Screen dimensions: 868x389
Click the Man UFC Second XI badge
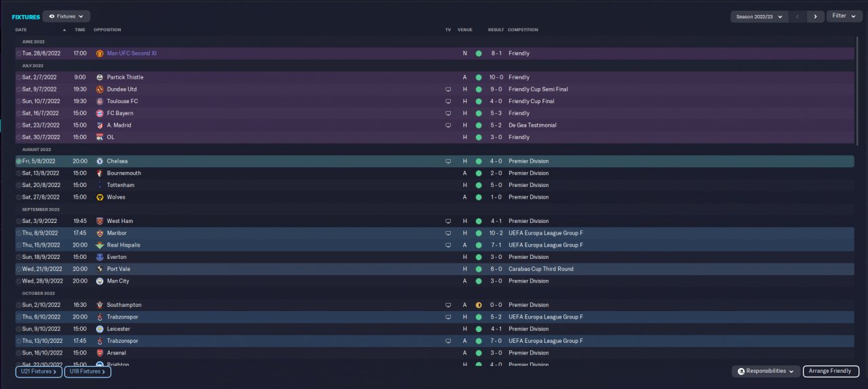[x=100, y=53]
